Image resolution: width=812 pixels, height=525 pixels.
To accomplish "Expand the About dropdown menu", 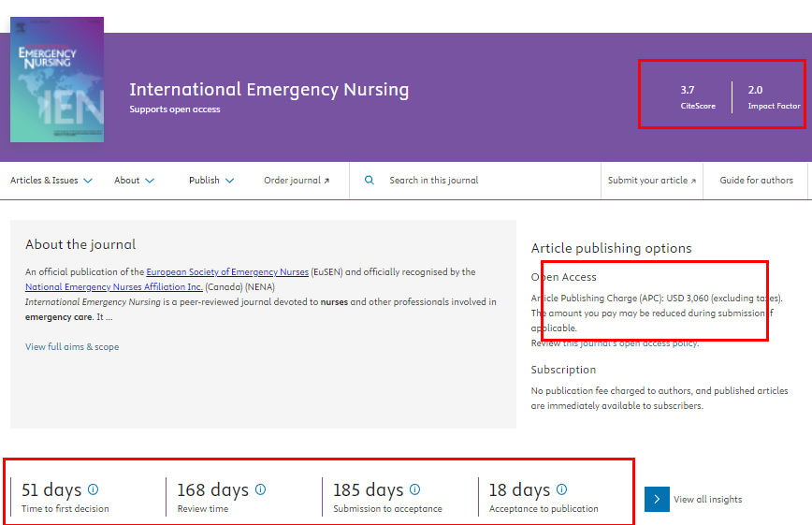I will pos(134,181).
